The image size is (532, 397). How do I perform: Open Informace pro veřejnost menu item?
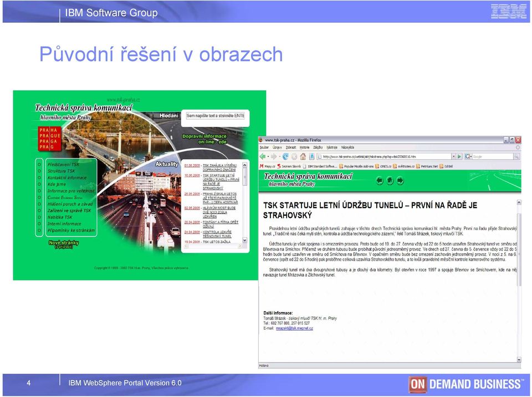(71, 191)
